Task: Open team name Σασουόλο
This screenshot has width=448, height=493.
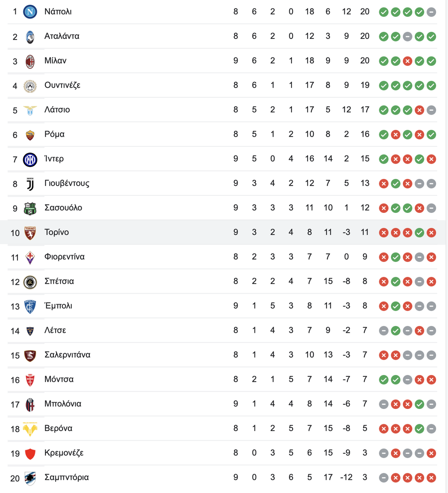Action: (x=63, y=208)
